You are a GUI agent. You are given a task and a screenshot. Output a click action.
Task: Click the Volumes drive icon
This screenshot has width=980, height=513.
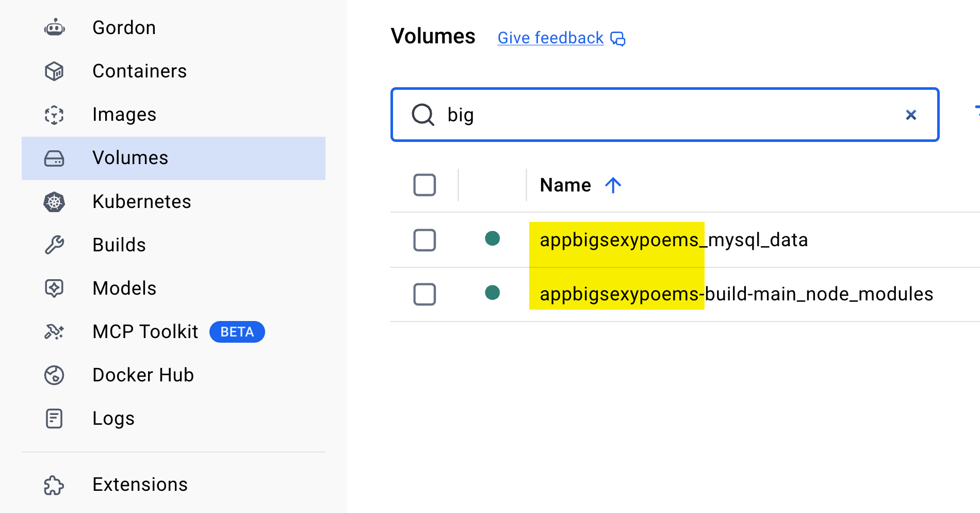54,158
